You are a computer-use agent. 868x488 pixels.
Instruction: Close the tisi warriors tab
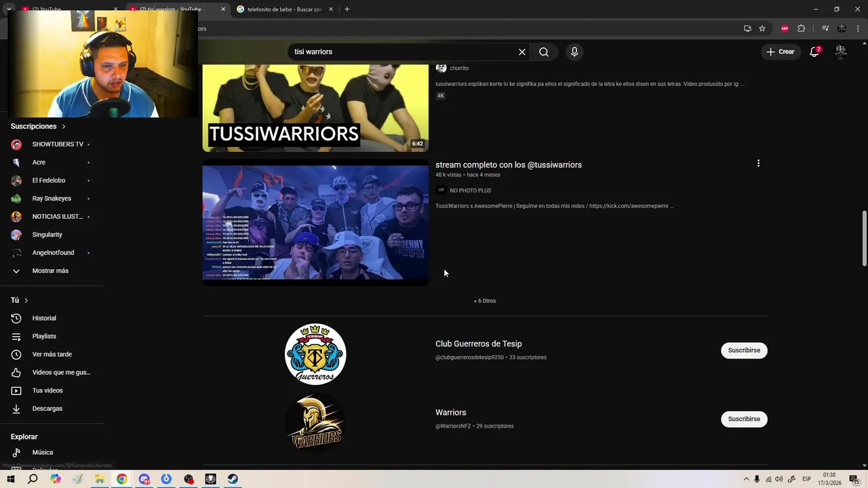pyautogui.click(x=223, y=9)
